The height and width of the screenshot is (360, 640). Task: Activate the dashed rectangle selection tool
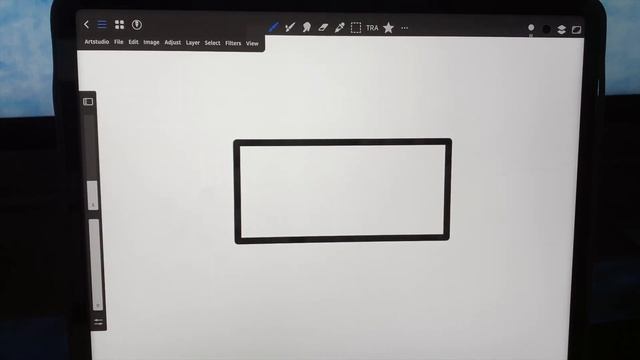click(356, 28)
